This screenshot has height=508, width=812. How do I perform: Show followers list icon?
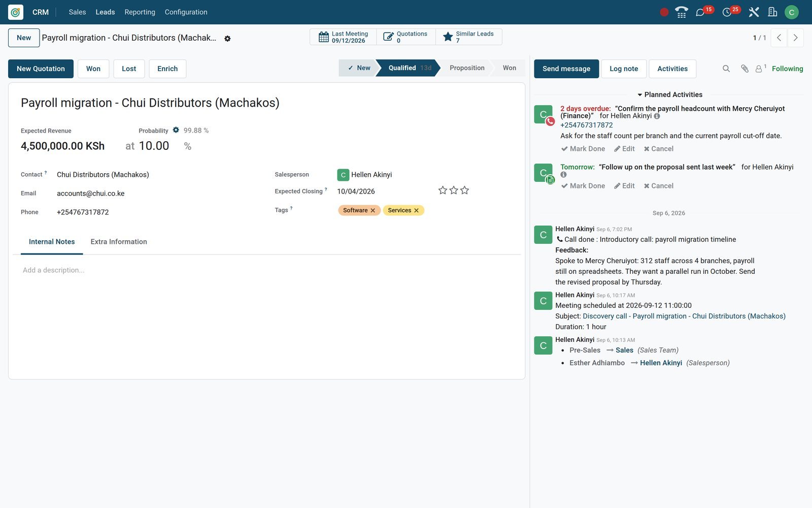[x=760, y=69]
